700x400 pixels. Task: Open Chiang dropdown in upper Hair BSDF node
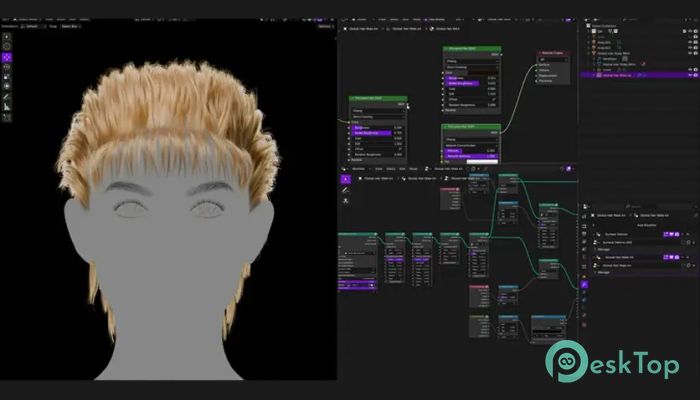click(x=472, y=61)
